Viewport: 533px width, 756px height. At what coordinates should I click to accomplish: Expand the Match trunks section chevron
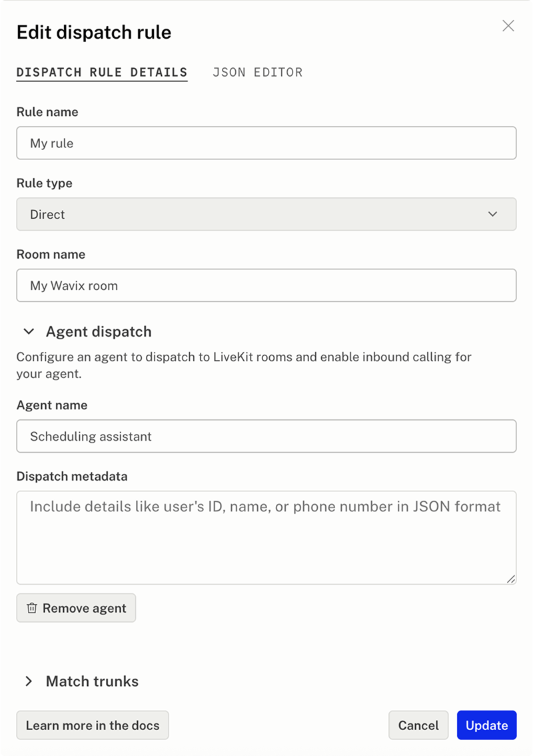(29, 681)
